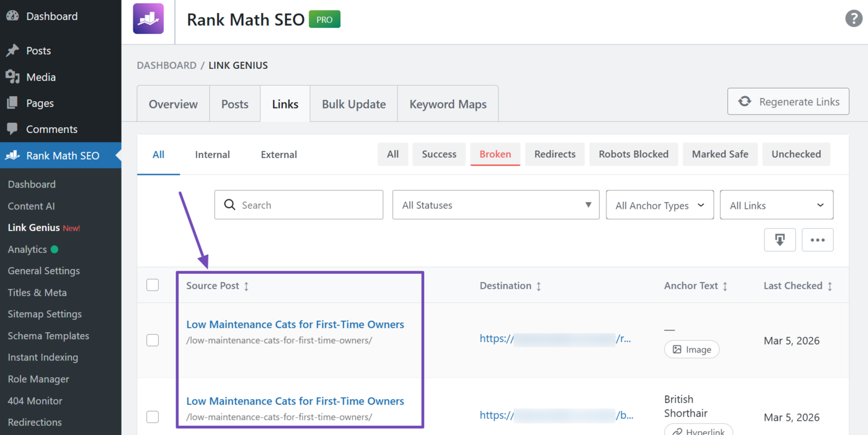Click the All status filter button
Viewport: 868px width, 435px height.
(393, 154)
